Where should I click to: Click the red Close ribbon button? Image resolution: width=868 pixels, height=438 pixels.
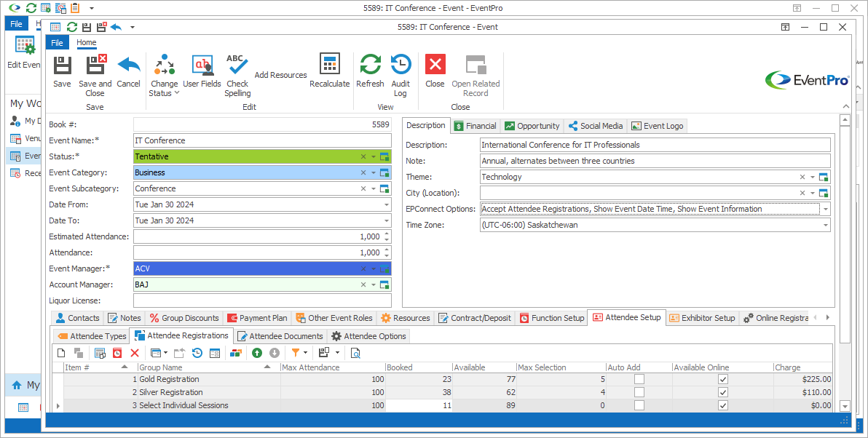pos(435,71)
